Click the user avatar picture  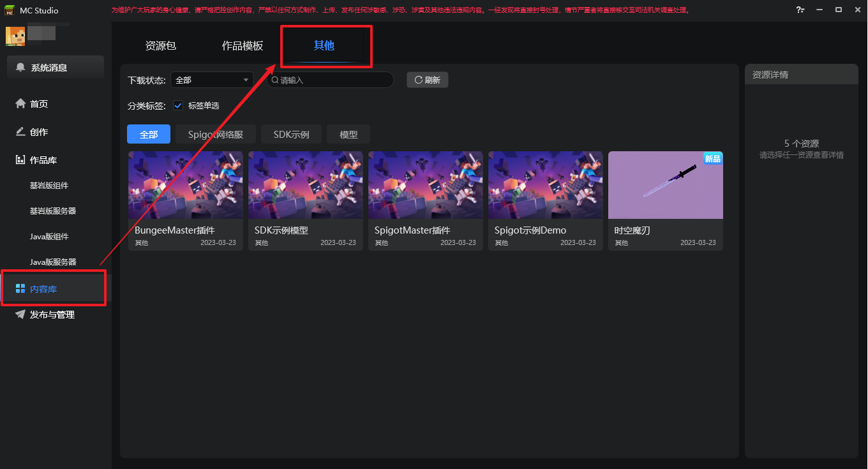[15, 36]
